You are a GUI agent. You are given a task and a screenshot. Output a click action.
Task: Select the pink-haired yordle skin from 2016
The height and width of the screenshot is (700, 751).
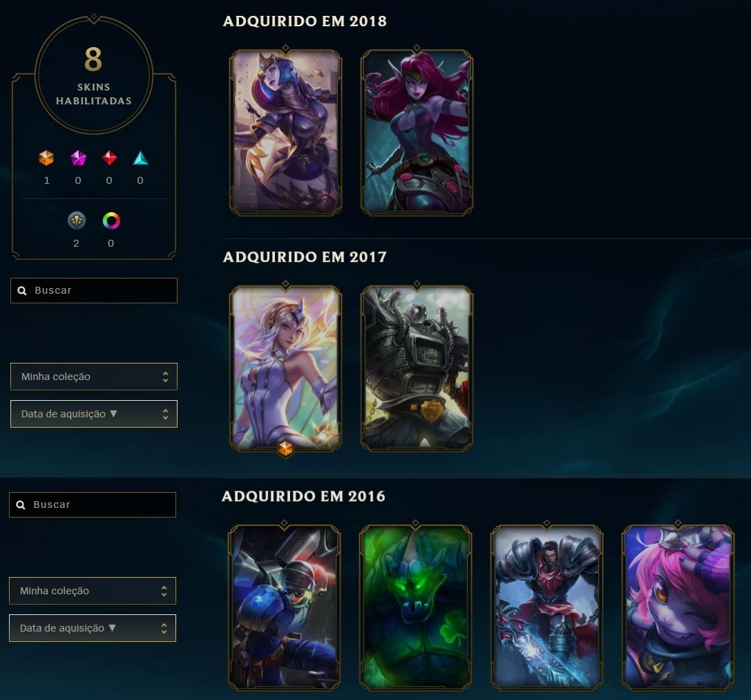click(x=678, y=607)
